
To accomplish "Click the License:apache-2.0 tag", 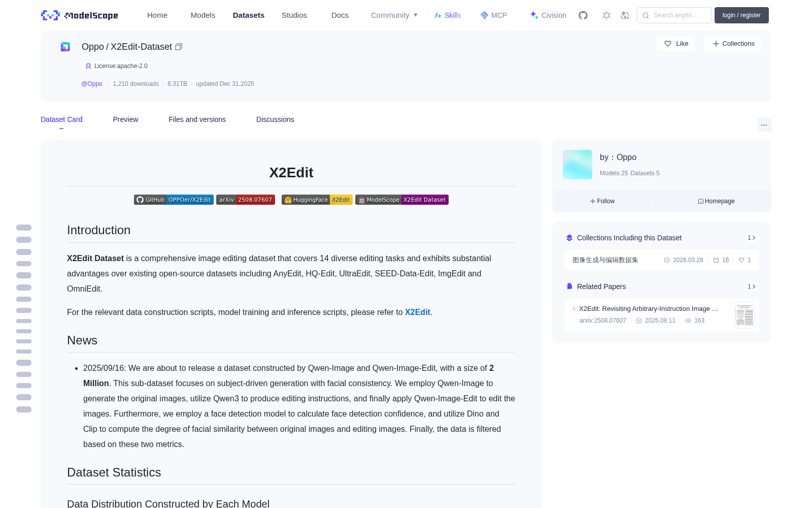I will [116, 66].
